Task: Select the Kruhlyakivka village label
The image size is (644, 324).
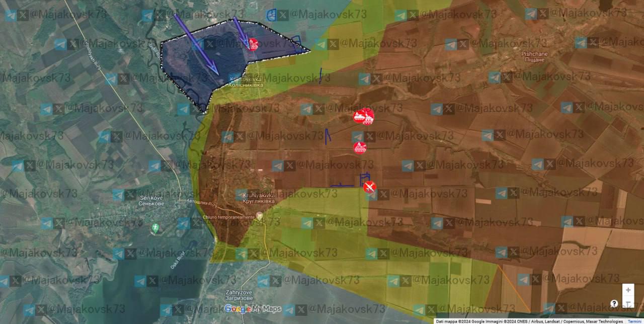Action: pos(257,198)
